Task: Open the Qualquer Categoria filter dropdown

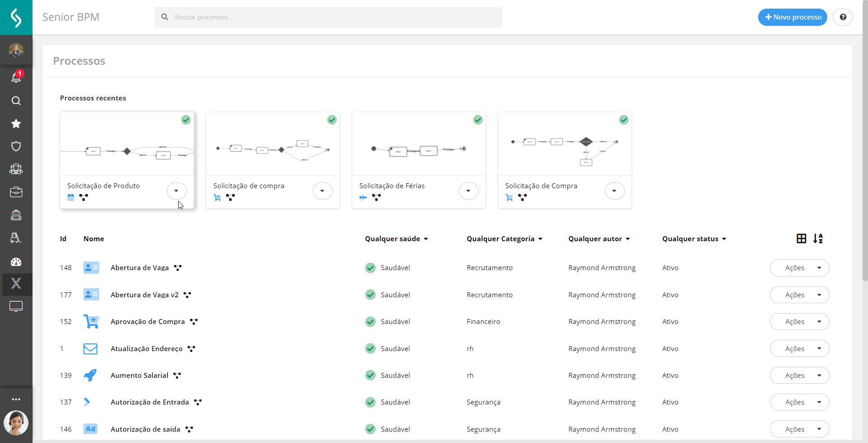Action: click(504, 239)
